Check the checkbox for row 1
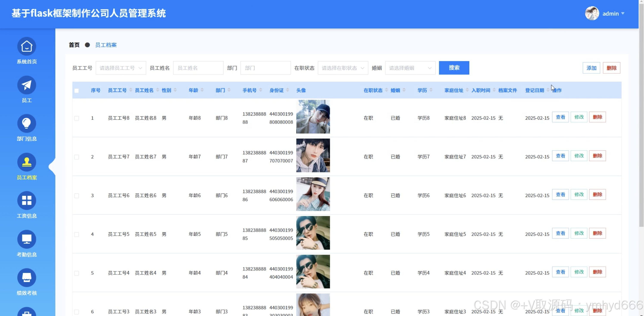Screen dimensions: 644x316 tap(77, 118)
